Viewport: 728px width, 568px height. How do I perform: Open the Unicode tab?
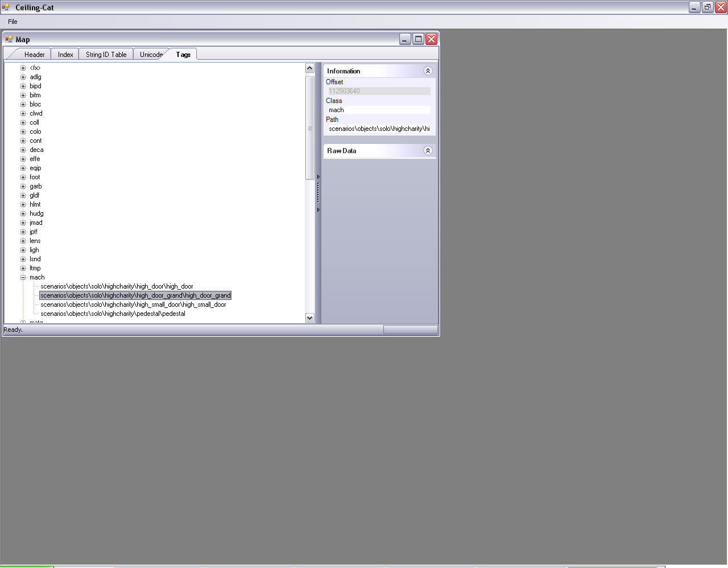click(x=151, y=55)
